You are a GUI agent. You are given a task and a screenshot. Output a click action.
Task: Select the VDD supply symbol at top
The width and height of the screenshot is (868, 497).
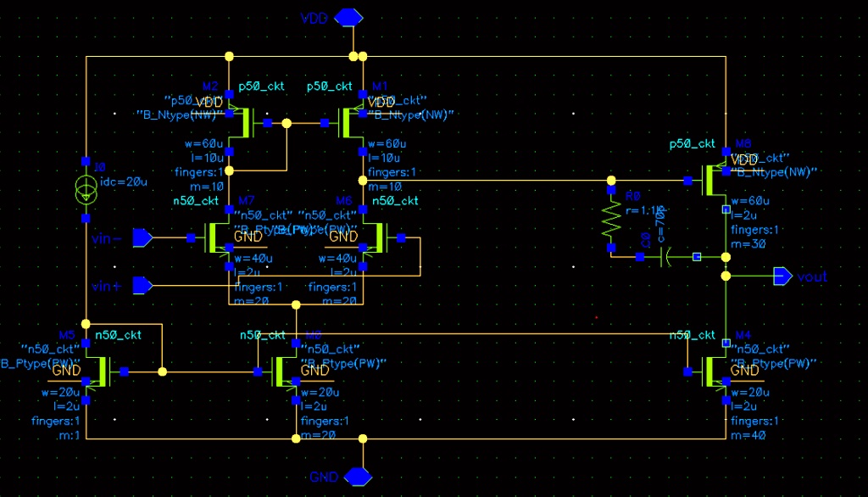(x=348, y=16)
